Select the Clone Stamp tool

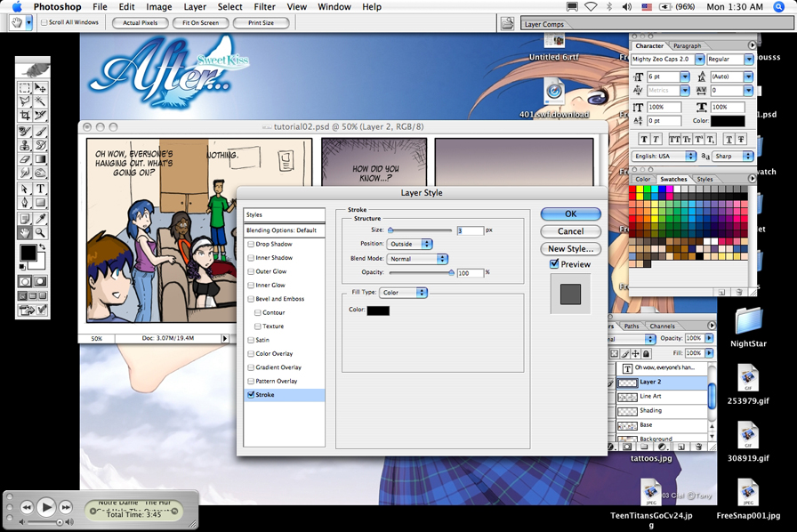coord(24,145)
